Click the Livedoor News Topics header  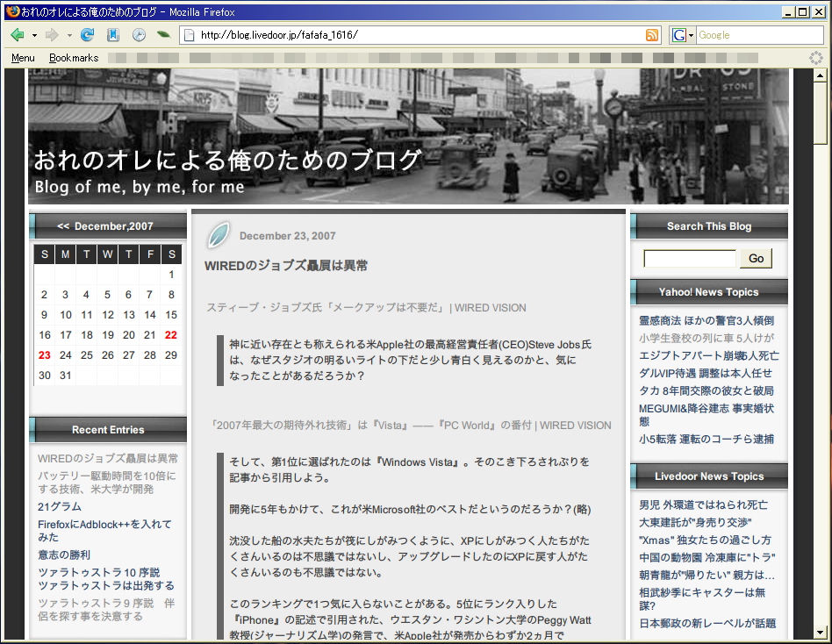pos(709,476)
